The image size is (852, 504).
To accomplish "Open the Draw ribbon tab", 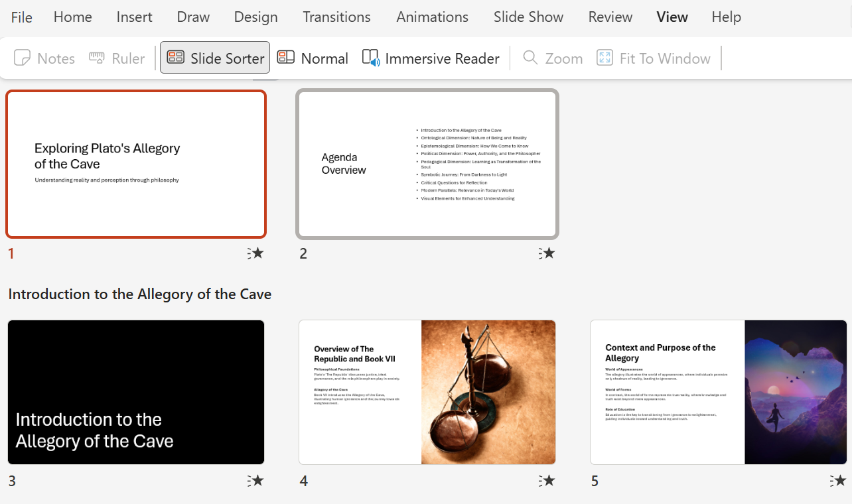I will click(x=193, y=17).
